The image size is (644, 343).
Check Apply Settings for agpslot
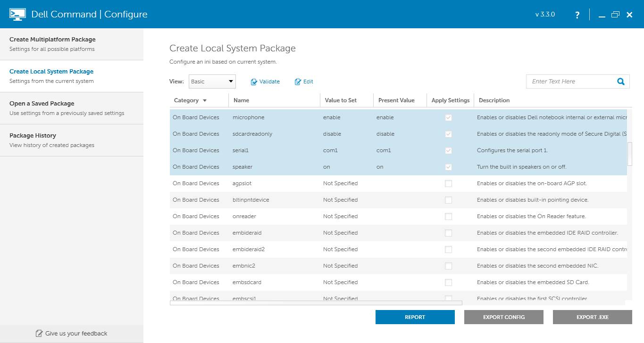(448, 184)
